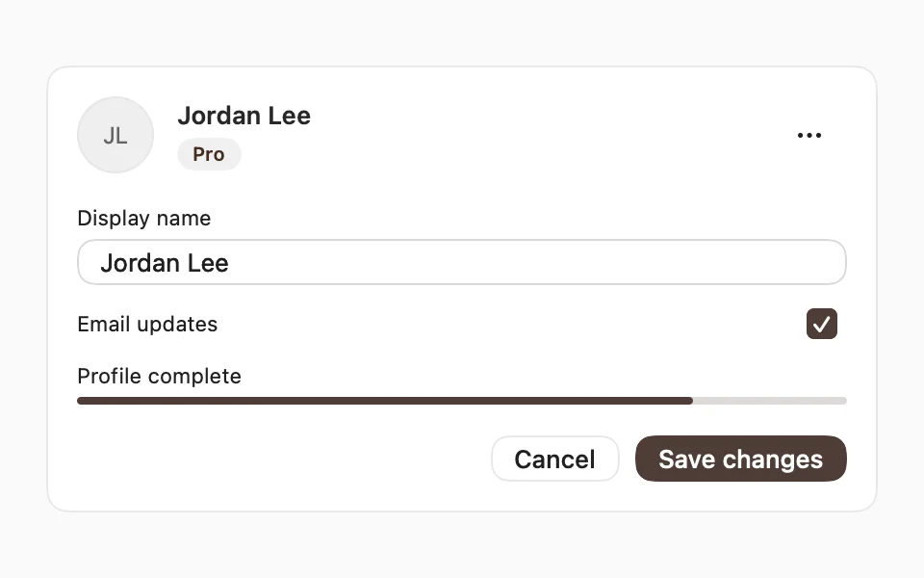Focus the Display name input field
The image size is (924, 578).
click(462, 262)
